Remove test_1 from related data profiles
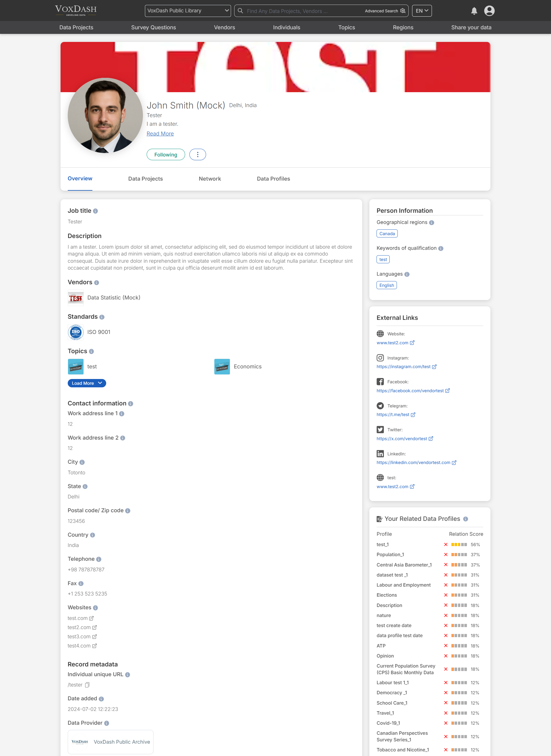The image size is (551, 756). (x=446, y=544)
